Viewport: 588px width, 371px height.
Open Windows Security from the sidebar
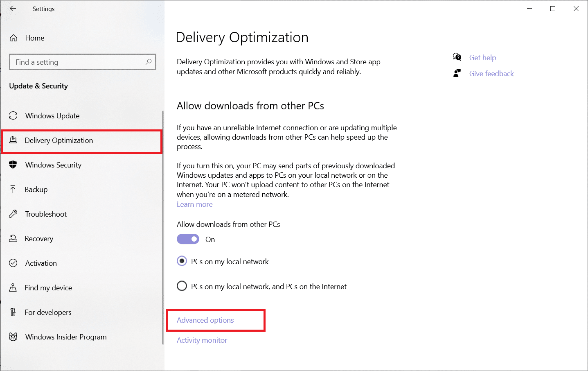coord(13,165)
